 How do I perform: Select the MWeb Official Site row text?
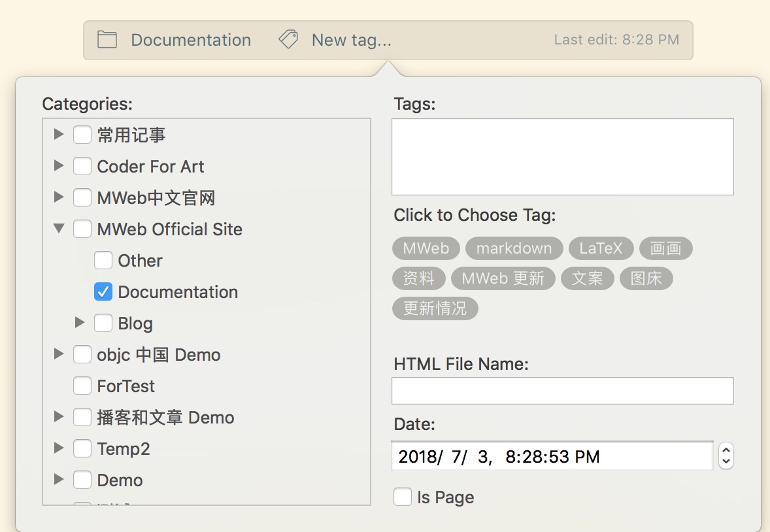coord(169,229)
